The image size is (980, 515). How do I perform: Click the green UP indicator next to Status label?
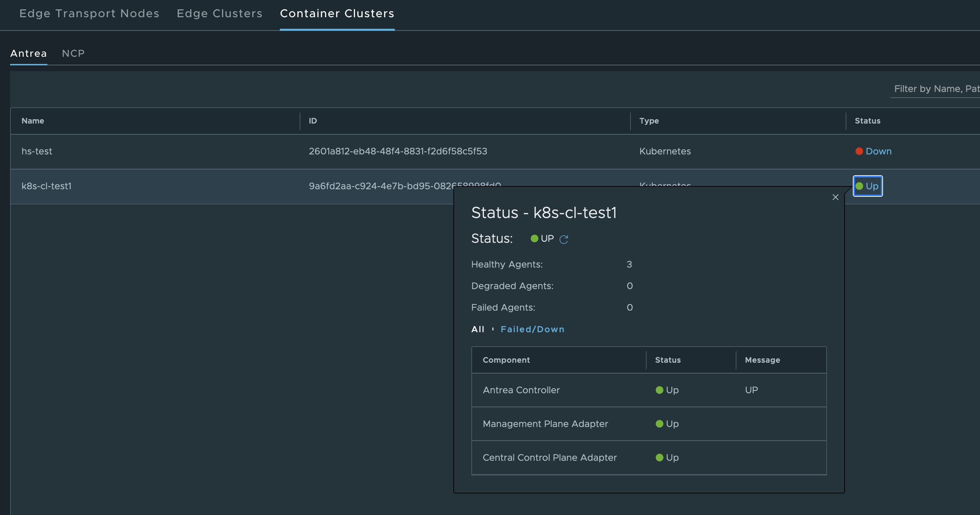tap(535, 238)
